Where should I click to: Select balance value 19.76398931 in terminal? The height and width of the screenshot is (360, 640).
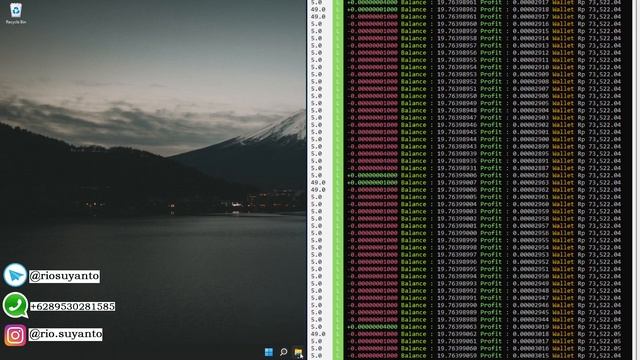point(456,168)
